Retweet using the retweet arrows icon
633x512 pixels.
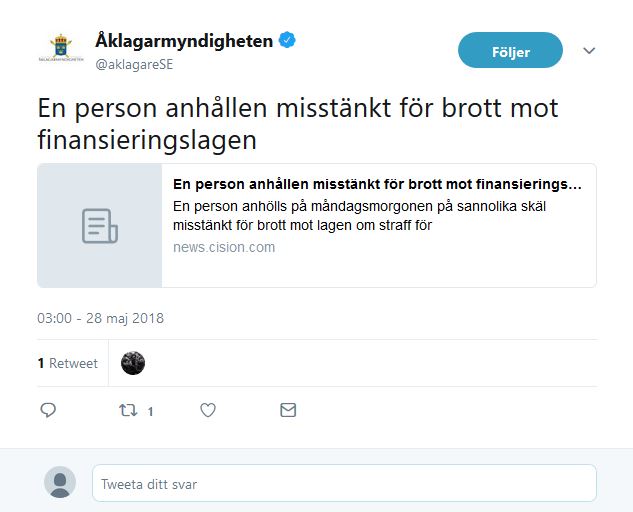tap(128, 410)
